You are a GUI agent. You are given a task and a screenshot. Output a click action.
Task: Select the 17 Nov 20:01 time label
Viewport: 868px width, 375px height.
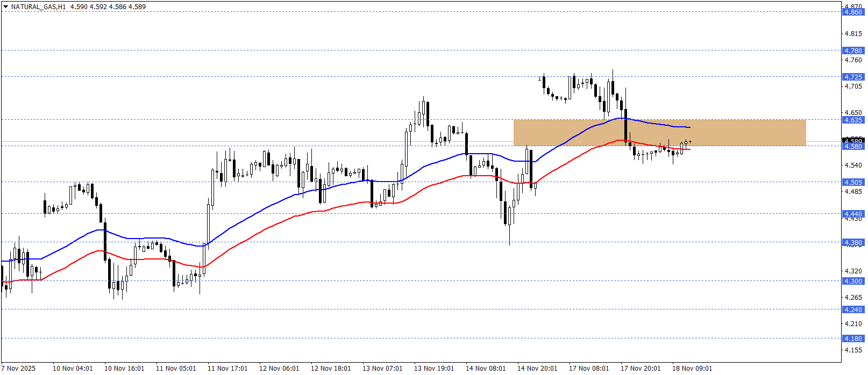(x=641, y=368)
